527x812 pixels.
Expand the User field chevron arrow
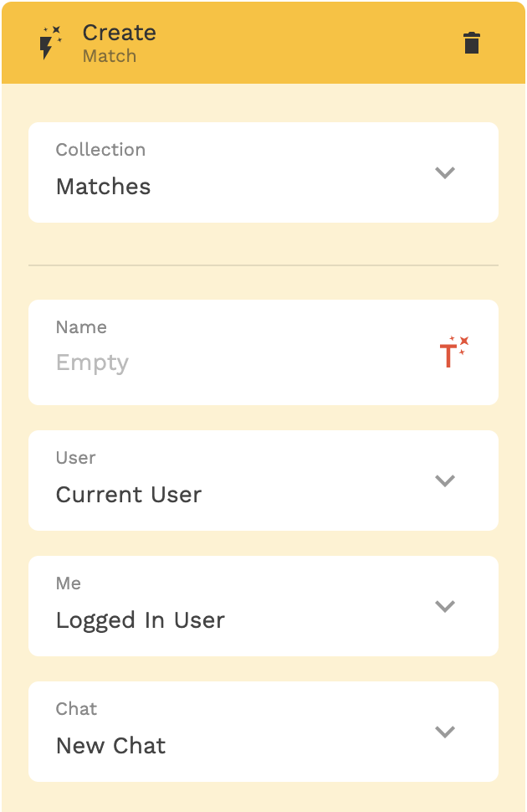coord(445,481)
